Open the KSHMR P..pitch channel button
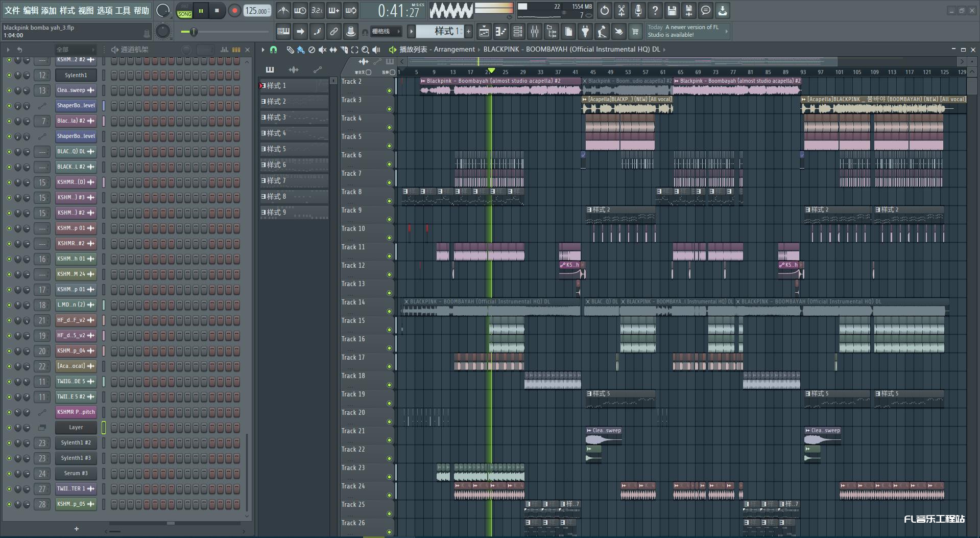Screen dimensions: 980x538 [x=76, y=412]
